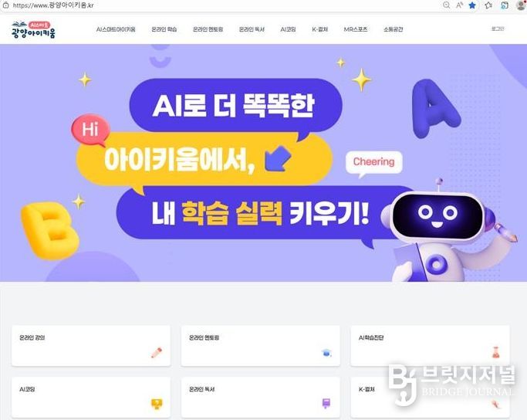
Task: Expand the 소통공간 navigation menu
Action: coord(393,29)
